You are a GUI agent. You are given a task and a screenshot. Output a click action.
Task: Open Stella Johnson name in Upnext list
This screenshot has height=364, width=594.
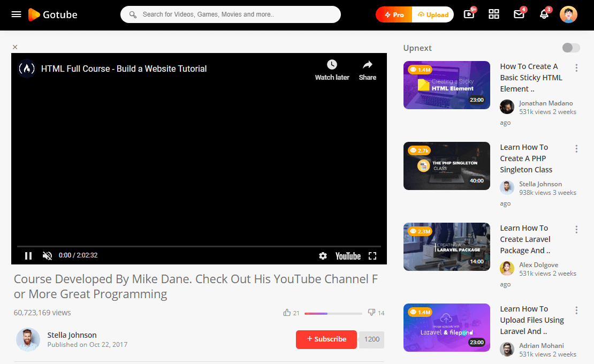540,184
